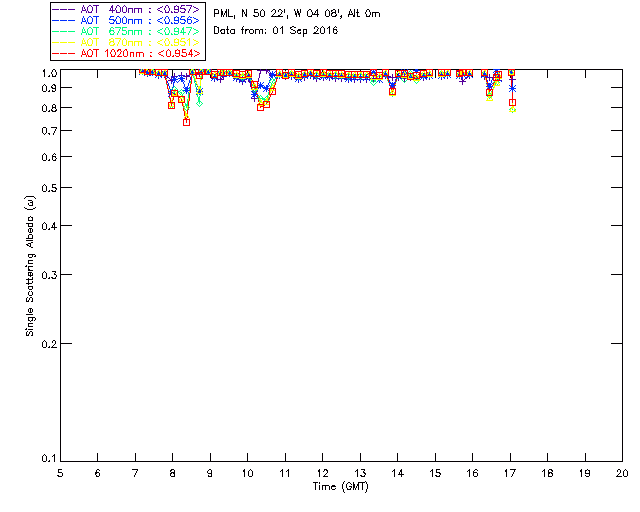Click the Single Scattering Albedo axis label
Viewport: 640px width, 512px height.
(x=30, y=266)
